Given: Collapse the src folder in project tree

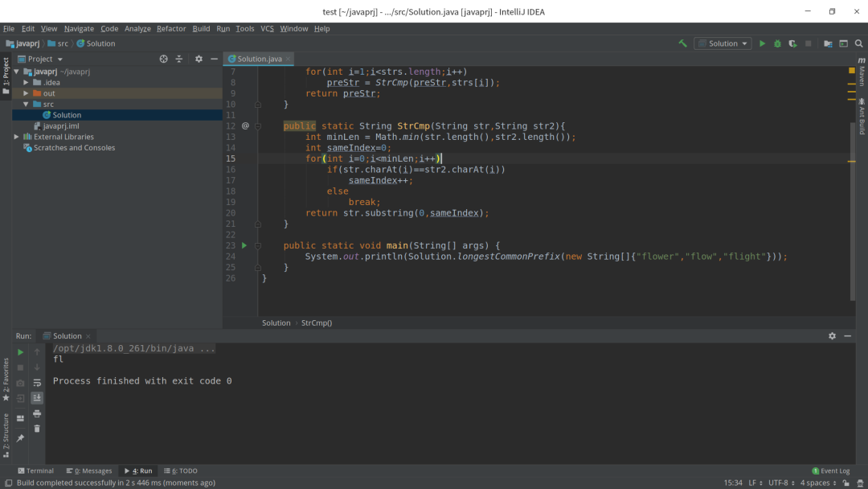Looking at the screenshot, I should pyautogui.click(x=27, y=105).
